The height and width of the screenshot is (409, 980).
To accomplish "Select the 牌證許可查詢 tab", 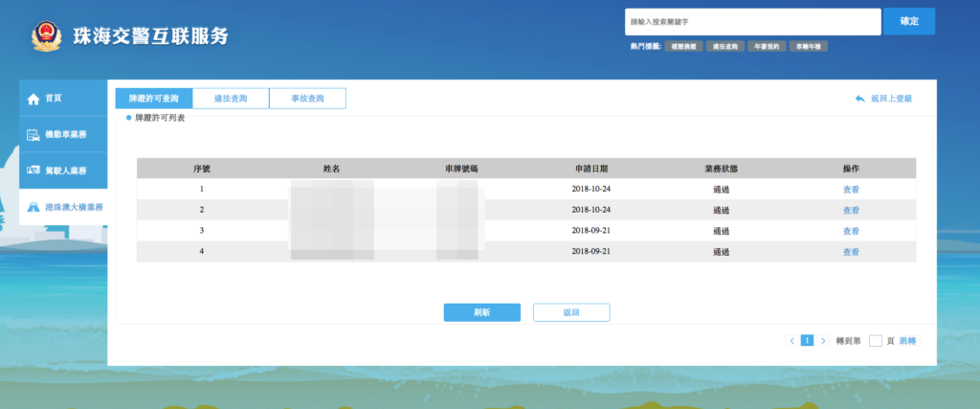I will coord(154,98).
